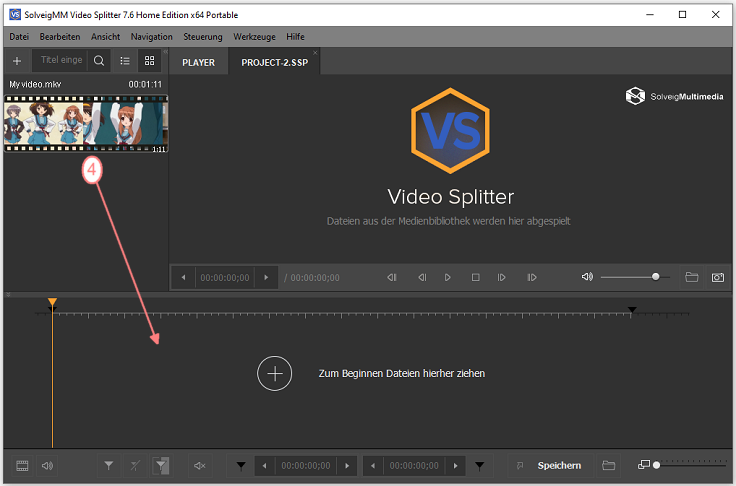Click the right-fragment end marker triangle
Image resolution: width=736 pixels, height=486 pixels.
tap(479, 465)
